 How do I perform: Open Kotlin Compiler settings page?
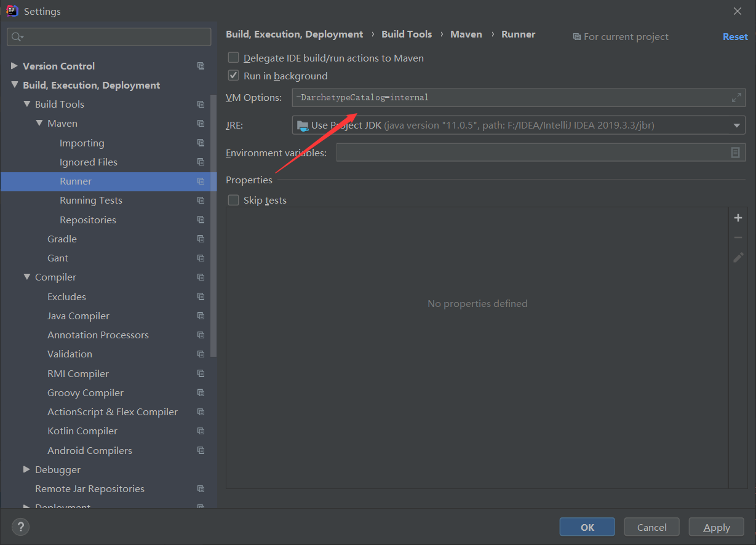tap(82, 431)
